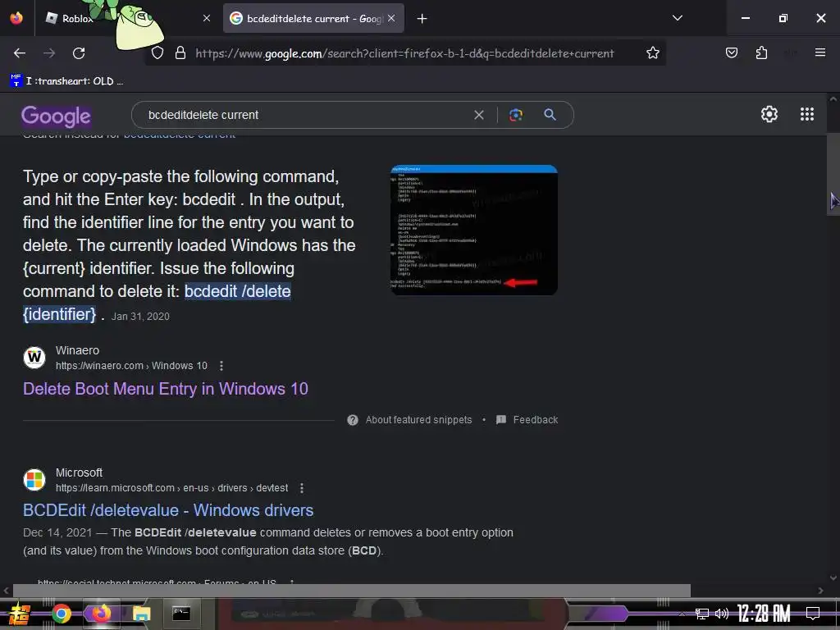Close the Roblox tab
The width and height of the screenshot is (840, 630).
click(206, 18)
